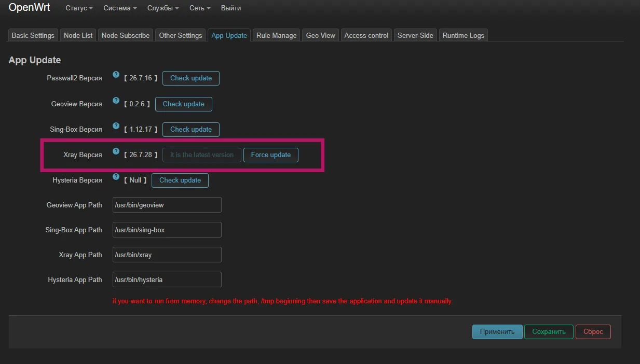Viewport: 640px width, 364px height.
Task: Open the Система dropdown menu
Action: tap(120, 8)
